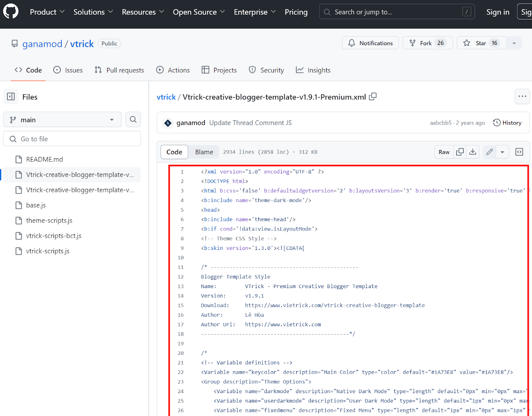Open the vtrick repository link in header
This screenshot has height=416, width=532.
tap(82, 44)
